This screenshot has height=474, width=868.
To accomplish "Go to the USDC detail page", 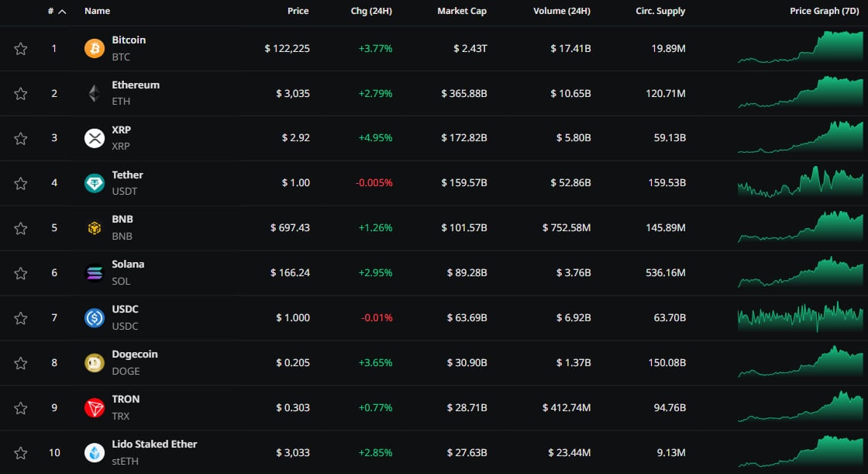I will (125, 309).
